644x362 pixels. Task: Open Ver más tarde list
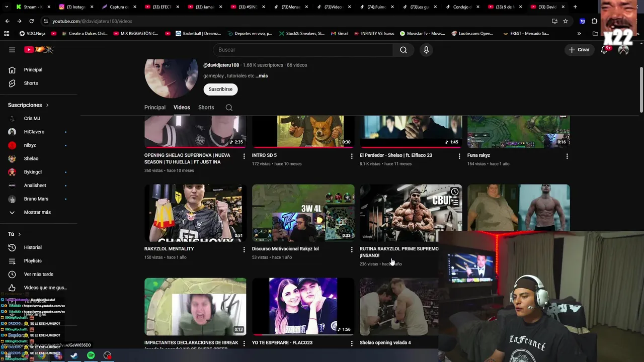coord(39,275)
